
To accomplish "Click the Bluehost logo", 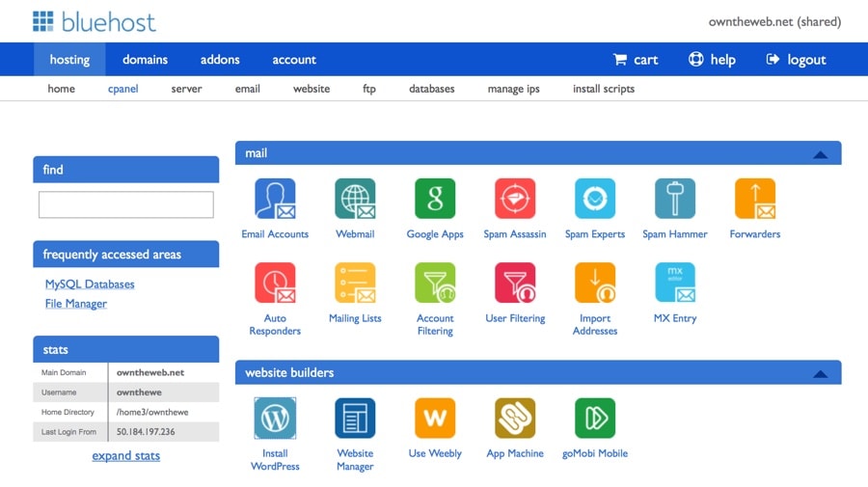I will click(x=95, y=21).
